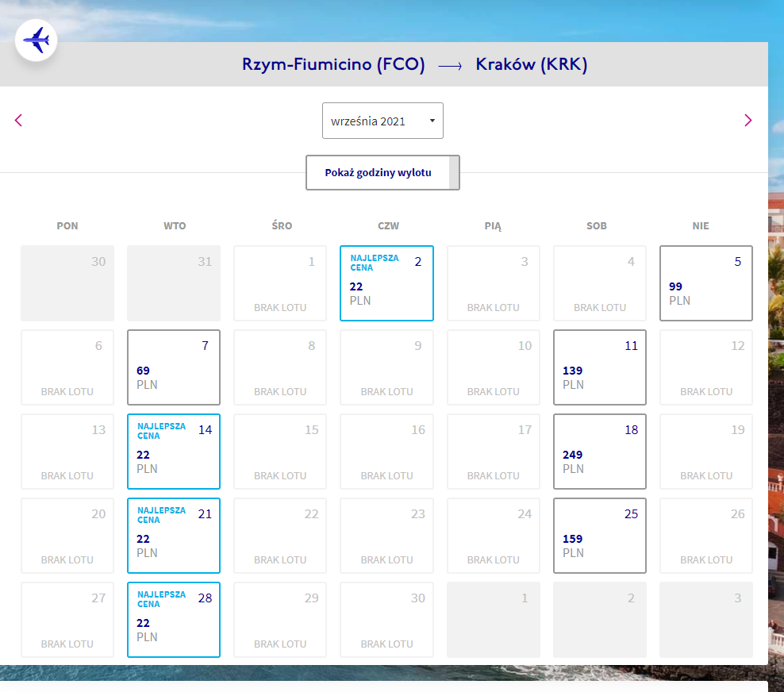Click the airplane icon in the header
784x692 pixels.
pyautogui.click(x=36, y=40)
